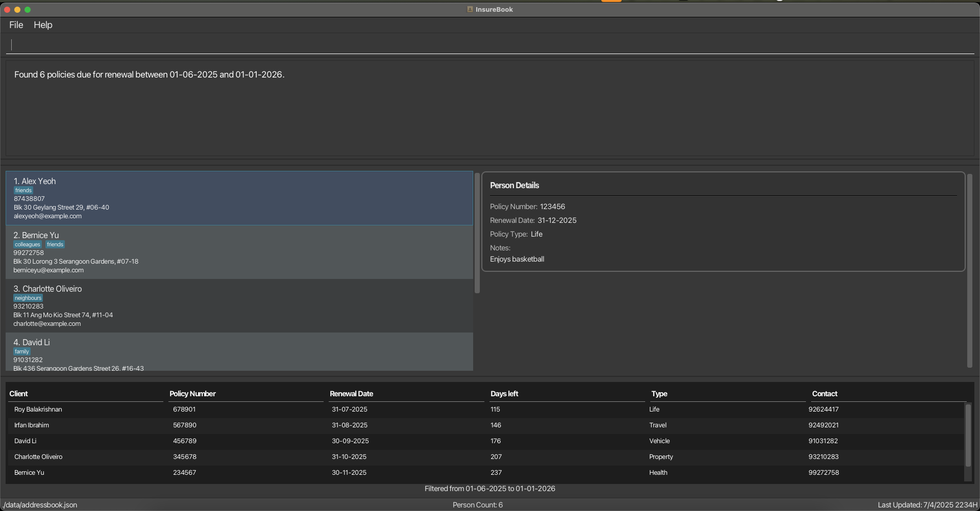Sort by the Renewal Date column header
This screenshot has width=980, height=511.
(x=407, y=394)
